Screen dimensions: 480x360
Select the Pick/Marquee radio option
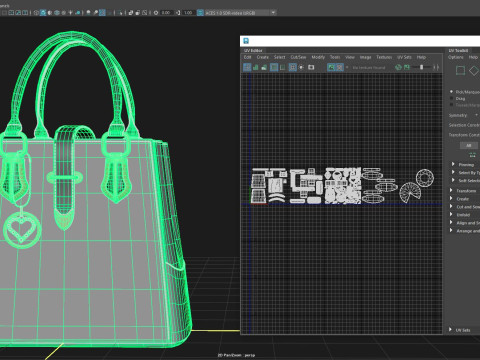pos(452,91)
